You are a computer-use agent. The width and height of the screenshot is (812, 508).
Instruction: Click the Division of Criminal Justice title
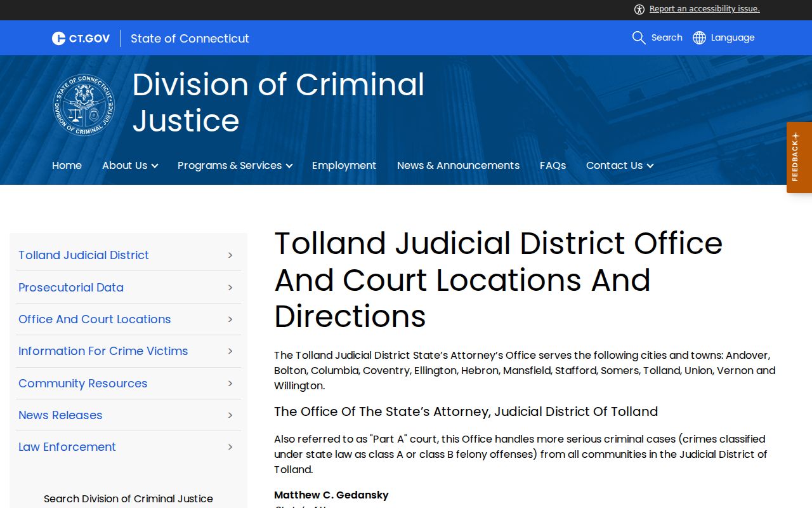(x=278, y=102)
